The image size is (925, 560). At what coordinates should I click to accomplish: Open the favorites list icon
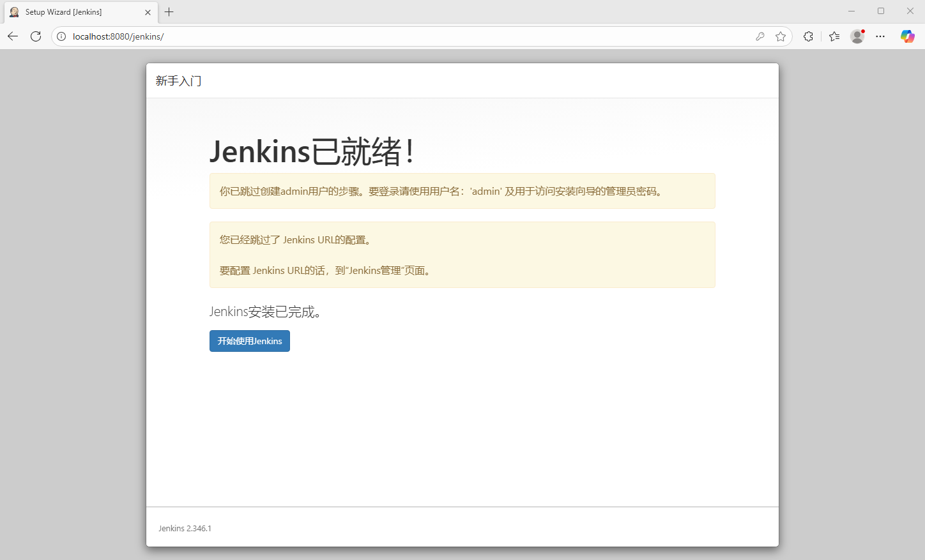834,36
